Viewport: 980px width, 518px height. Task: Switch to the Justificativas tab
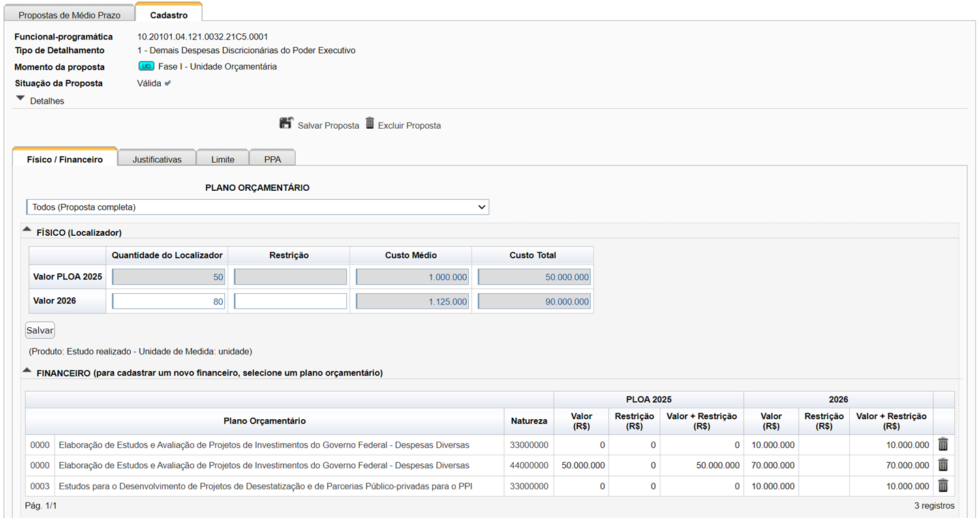click(x=157, y=159)
